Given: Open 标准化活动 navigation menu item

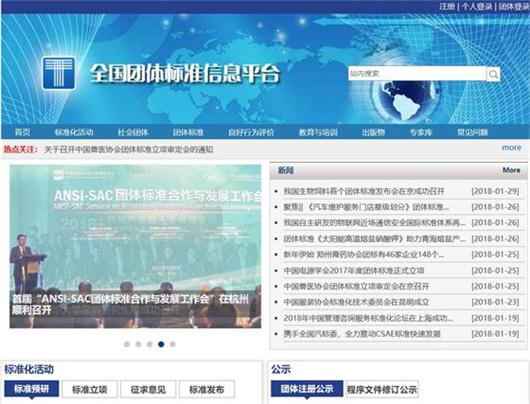Looking at the screenshot, I should tap(74, 132).
